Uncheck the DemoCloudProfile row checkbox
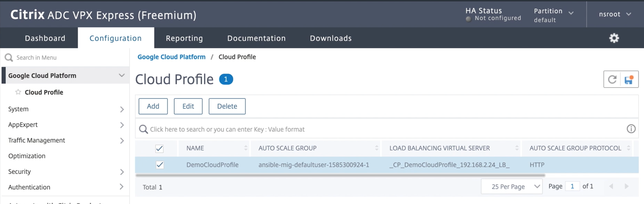 point(160,165)
